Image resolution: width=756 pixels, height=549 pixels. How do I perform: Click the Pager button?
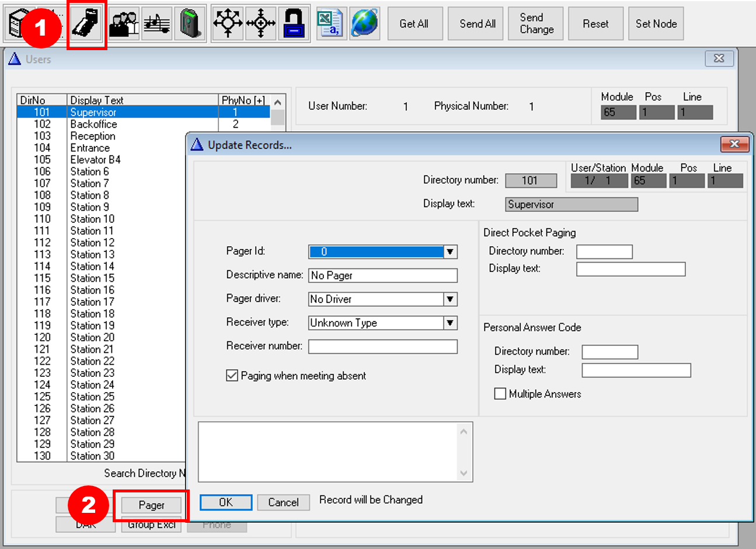click(x=151, y=505)
